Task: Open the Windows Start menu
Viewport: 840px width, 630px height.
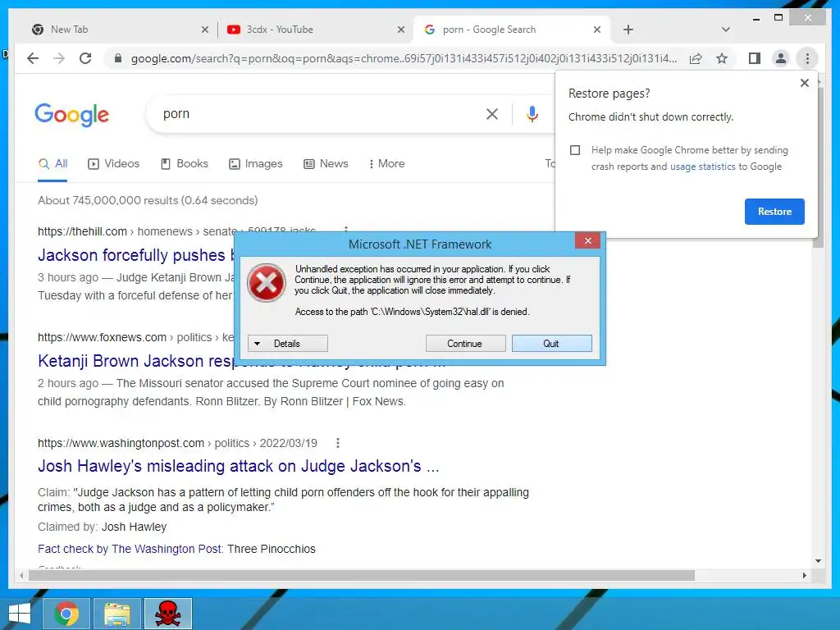Action: coord(20,614)
